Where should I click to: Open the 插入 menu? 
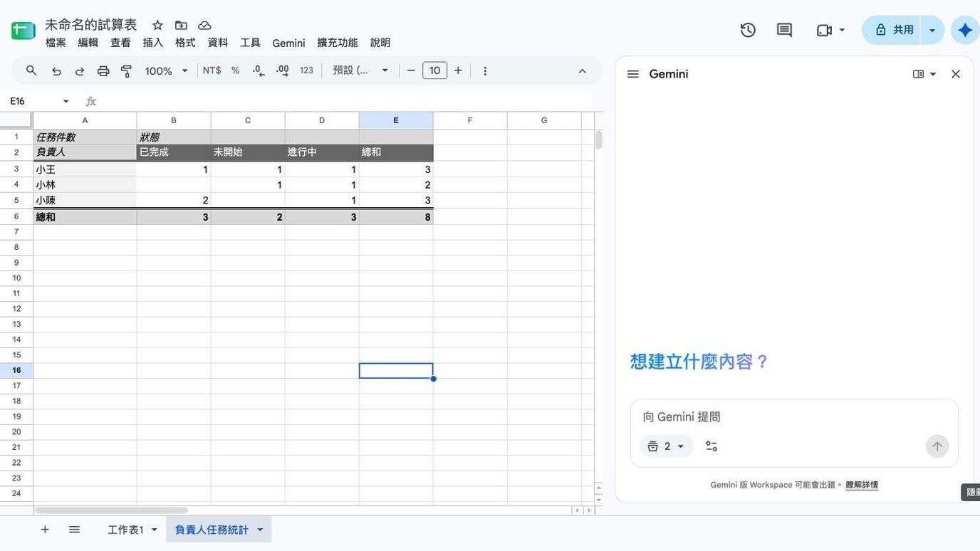[153, 43]
